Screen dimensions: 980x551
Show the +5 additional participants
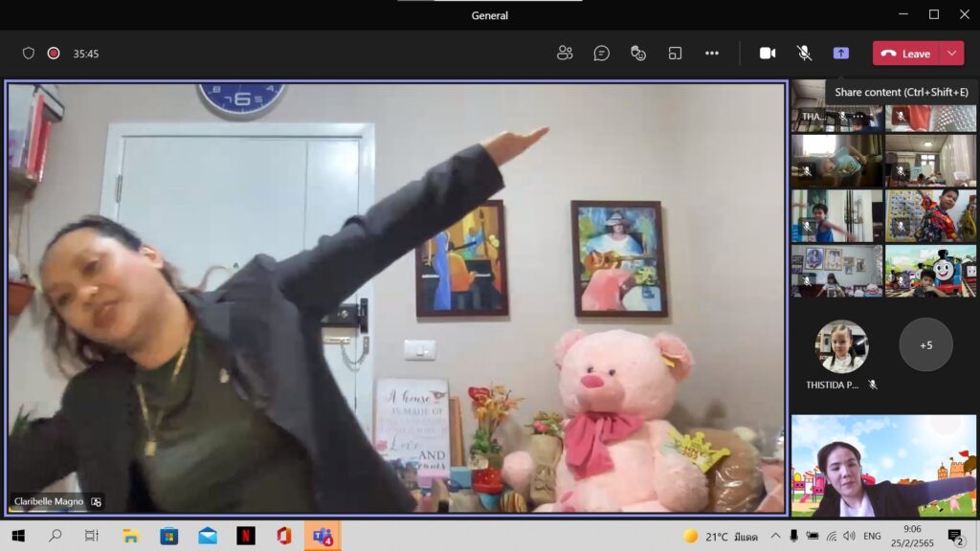tap(925, 345)
